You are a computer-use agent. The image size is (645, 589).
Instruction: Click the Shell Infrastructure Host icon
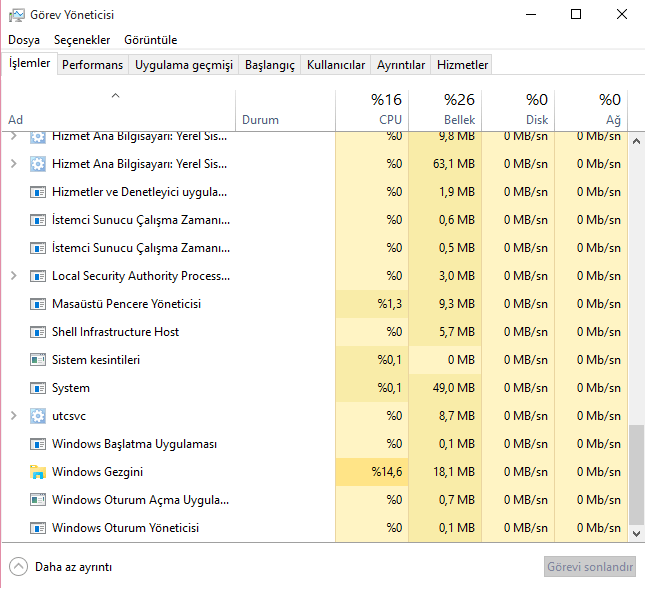point(38,332)
